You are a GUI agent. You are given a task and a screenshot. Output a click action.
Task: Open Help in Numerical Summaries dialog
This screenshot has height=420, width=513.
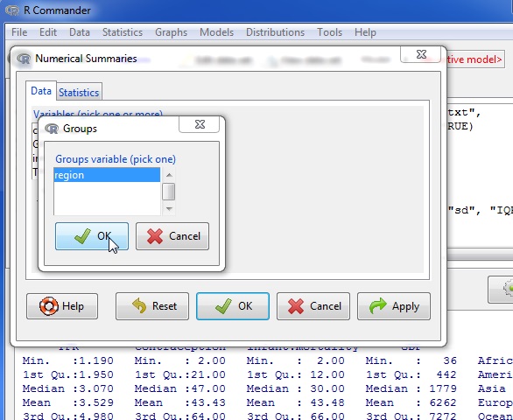pos(62,306)
